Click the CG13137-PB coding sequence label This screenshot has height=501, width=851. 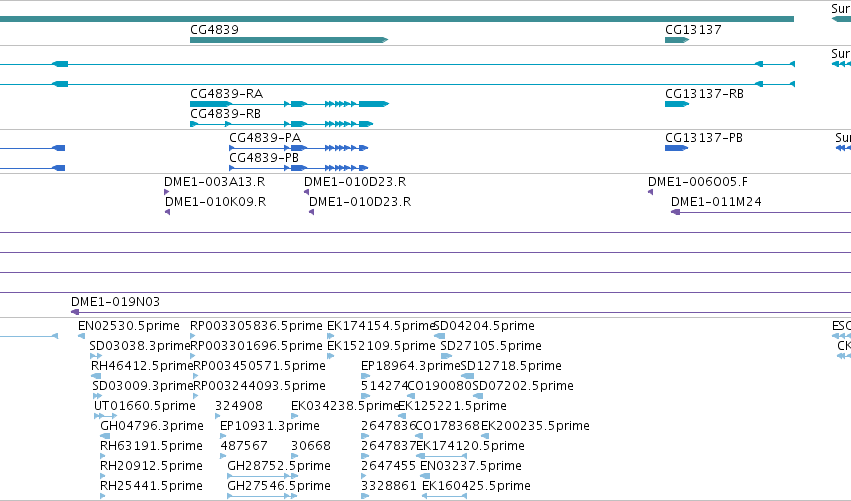pos(704,138)
